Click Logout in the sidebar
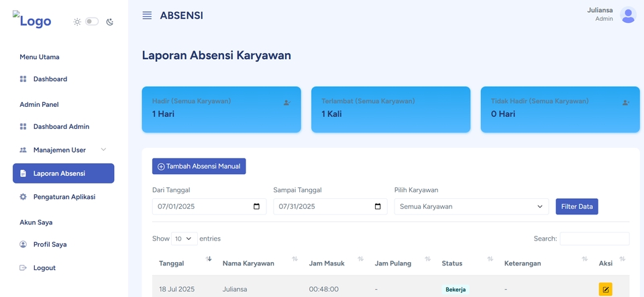This screenshot has height=297, width=644. tap(63, 268)
